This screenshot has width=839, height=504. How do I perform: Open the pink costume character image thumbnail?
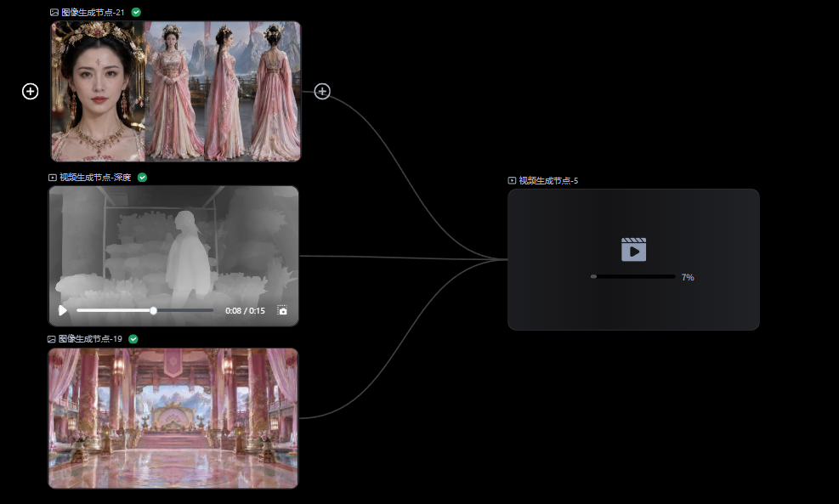point(176,92)
